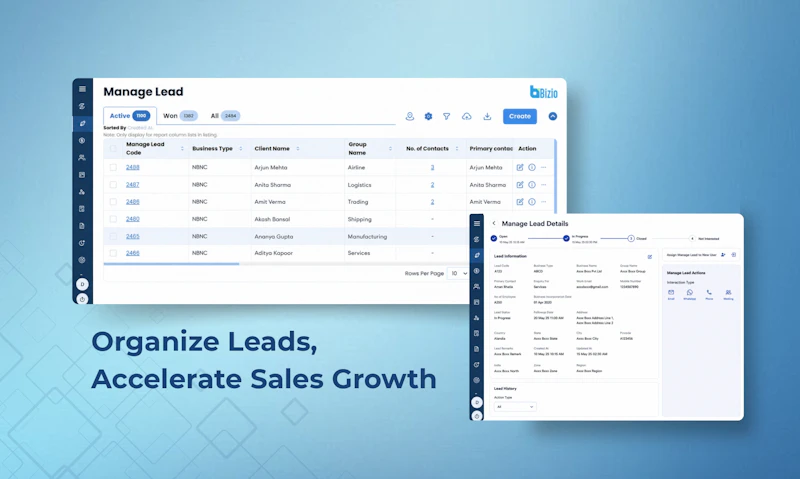Edit the Anita Sharma lead row
This screenshot has height=479, width=800.
tap(520, 185)
